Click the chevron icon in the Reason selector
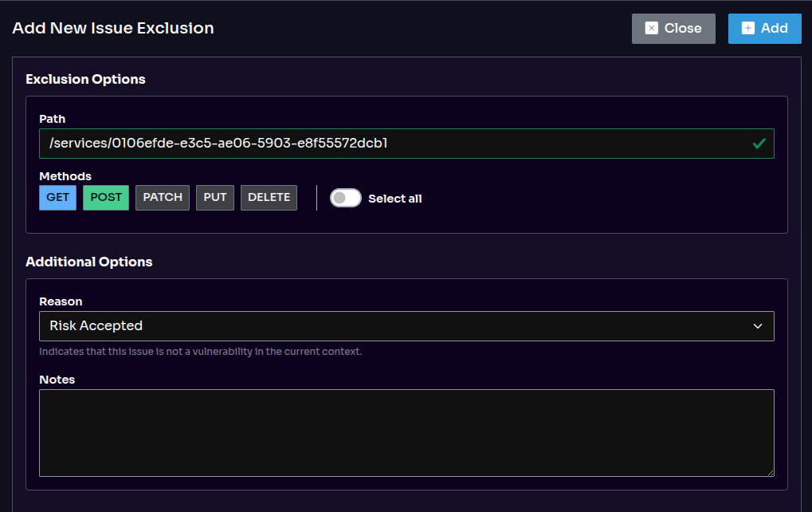Image resolution: width=812 pixels, height=512 pixels. pyautogui.click(x=759, y=325)
